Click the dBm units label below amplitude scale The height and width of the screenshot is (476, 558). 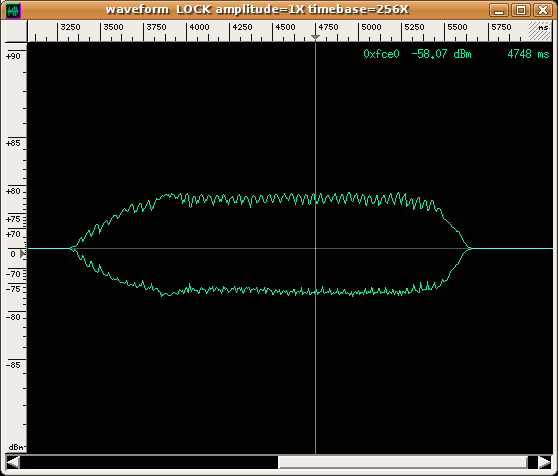click(x=16, y=447)
